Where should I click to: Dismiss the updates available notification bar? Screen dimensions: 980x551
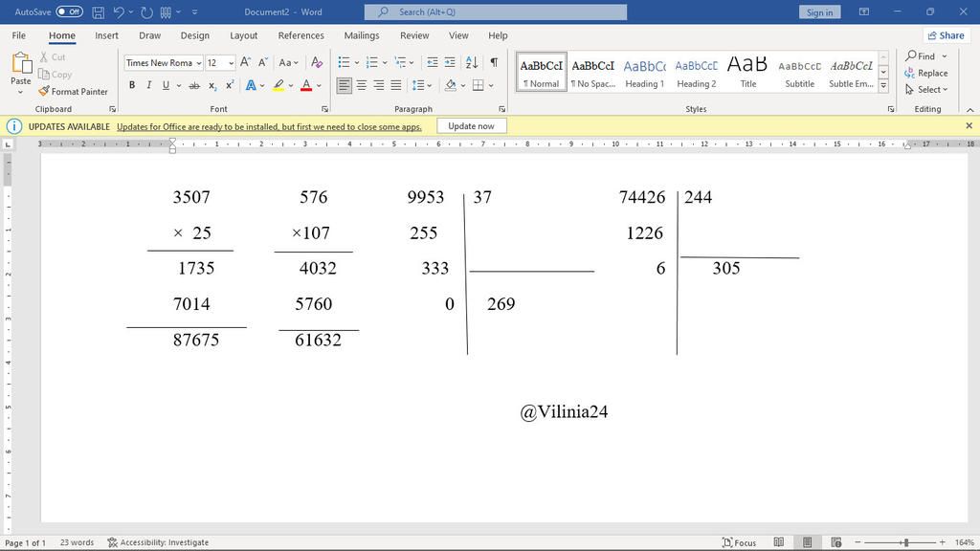tap(969, 125)
